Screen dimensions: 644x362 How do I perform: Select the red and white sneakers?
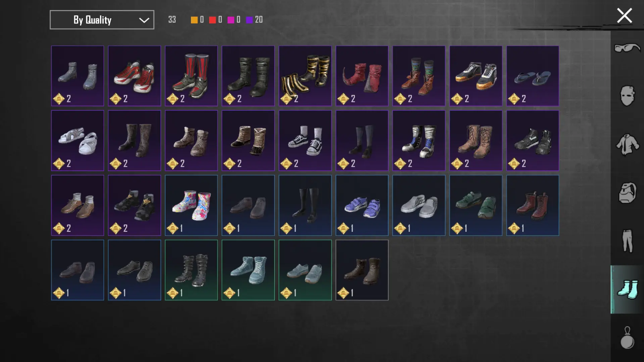[x=134, y=76]
